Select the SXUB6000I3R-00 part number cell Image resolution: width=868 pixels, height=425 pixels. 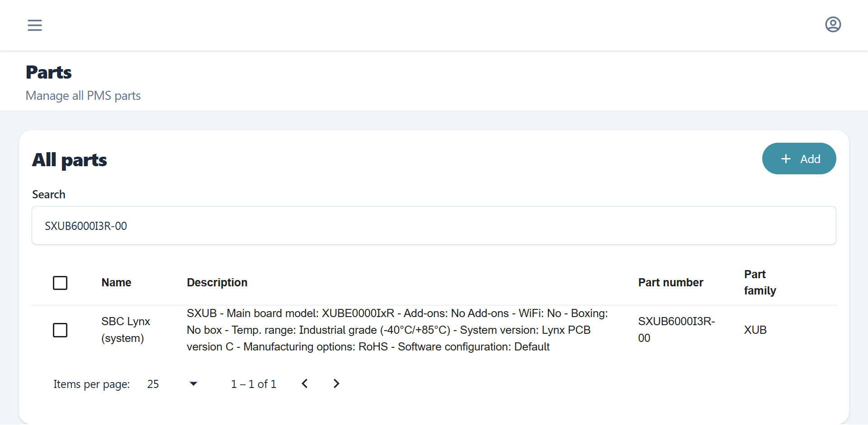(676, 330)
